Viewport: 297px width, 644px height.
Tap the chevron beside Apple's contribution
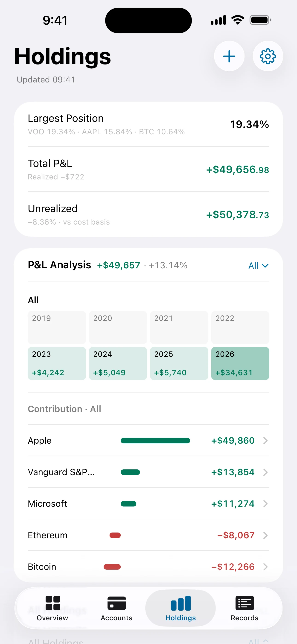[x=265, y=440]
